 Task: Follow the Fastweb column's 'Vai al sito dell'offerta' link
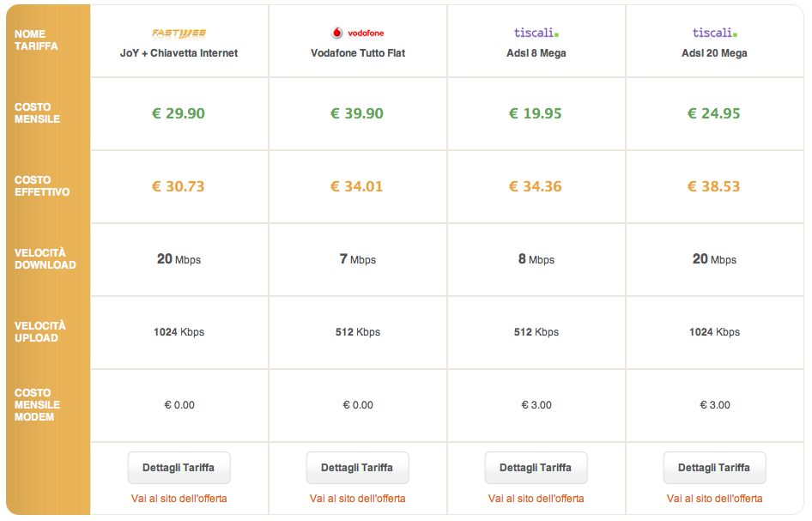[x=179, y=499]
